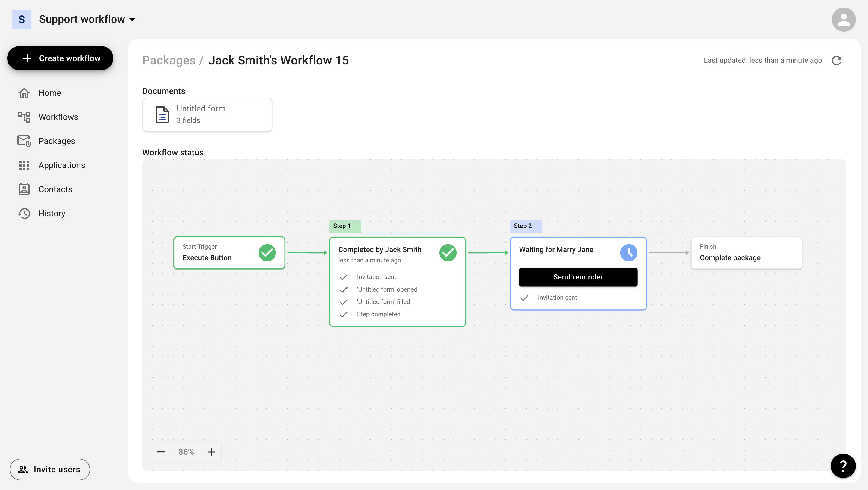This screenshot has width=868, height=490.
Task: Go back via Packages breadcrumb link
Action: pos(169,60)
